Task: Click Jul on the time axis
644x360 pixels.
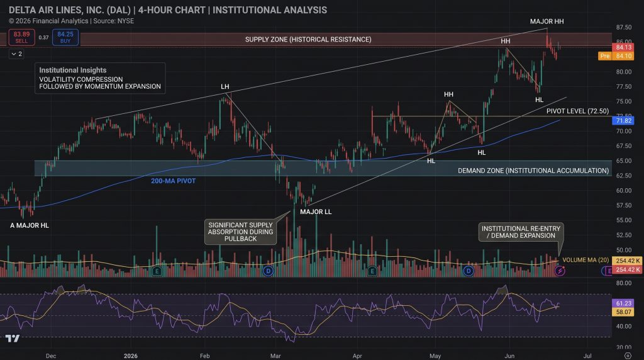Action: click(588, 356)
